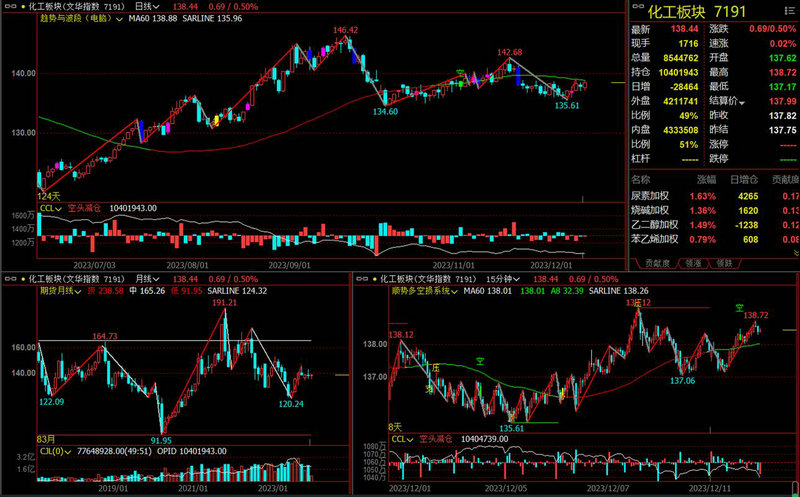800x497 pixels.
Task: Open the 结算价 dropdown arrow
Action: point(742,103)
